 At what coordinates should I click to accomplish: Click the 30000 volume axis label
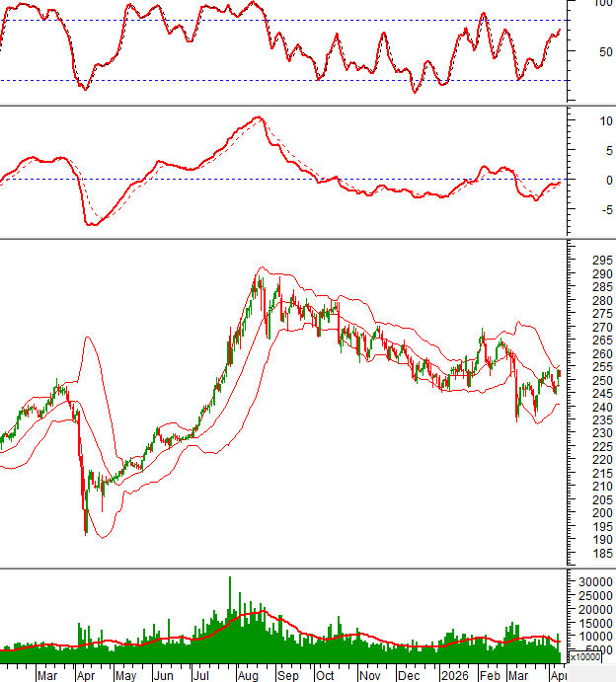coord(592,583)
